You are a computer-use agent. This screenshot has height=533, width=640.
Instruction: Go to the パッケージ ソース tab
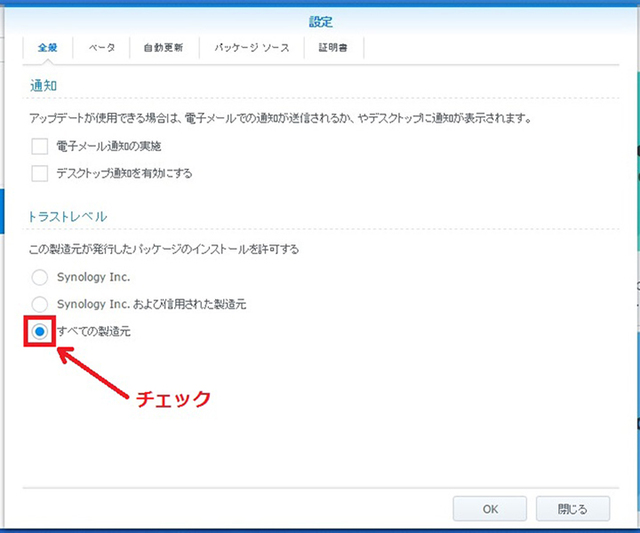coord(251,47)
